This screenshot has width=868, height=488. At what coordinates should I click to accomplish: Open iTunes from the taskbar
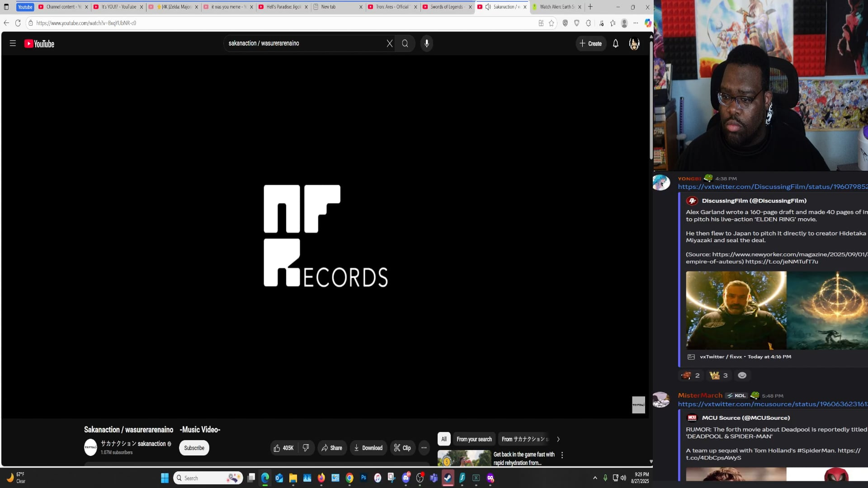pos(377,478)
